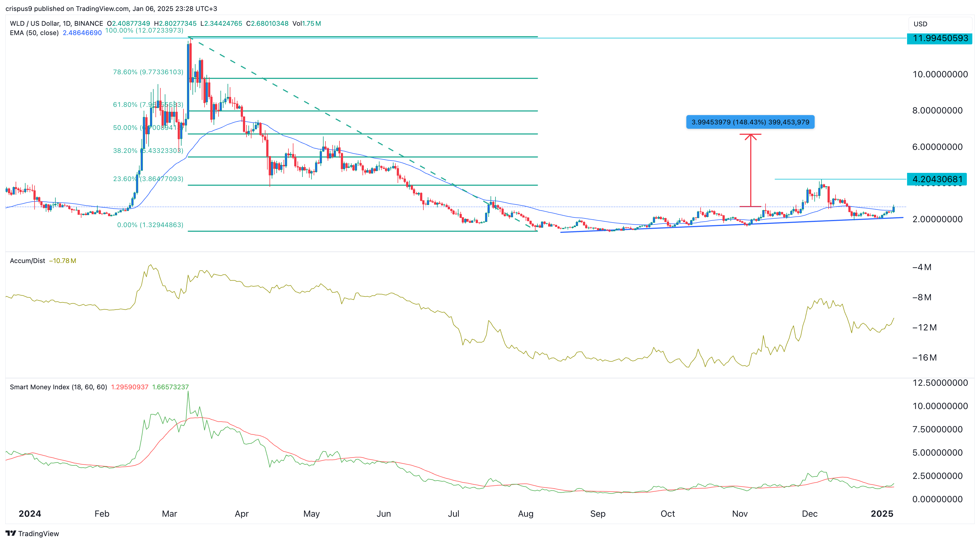Click the blue 3.99453979 (148.43%) measurement label
The width and height of the screenshot is (980, 543).
(750, 122)
